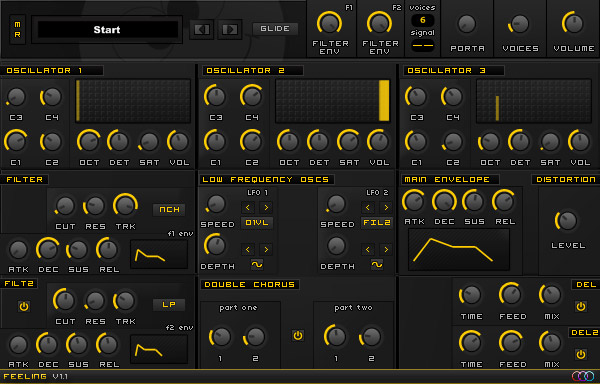
Task: Click the f2 env envelope graph
Action: coord(159,349)
